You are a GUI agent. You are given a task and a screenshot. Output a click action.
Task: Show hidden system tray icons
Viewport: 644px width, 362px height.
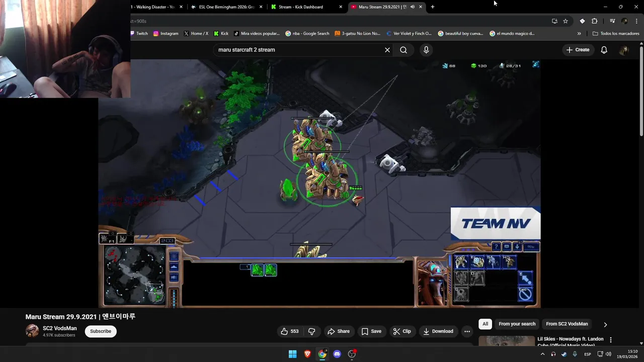tap(542, 354)
